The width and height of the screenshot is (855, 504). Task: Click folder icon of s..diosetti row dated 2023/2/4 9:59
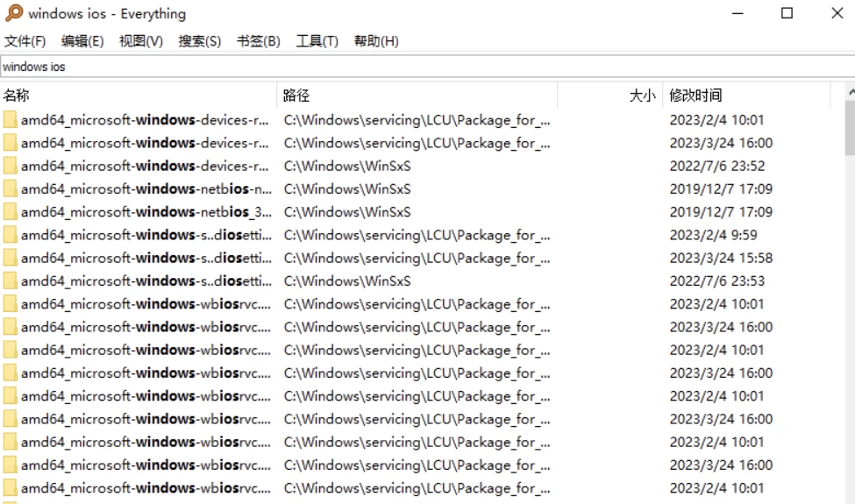(11, 235)
